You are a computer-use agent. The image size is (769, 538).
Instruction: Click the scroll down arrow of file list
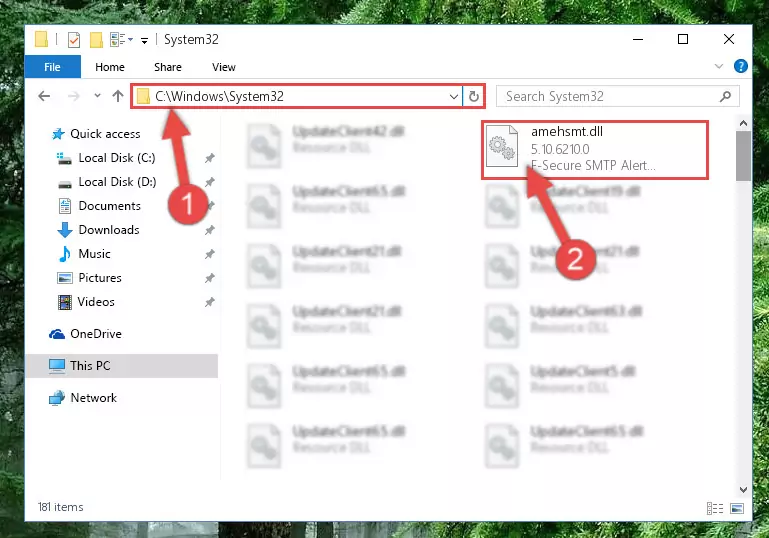coord(743,489)
